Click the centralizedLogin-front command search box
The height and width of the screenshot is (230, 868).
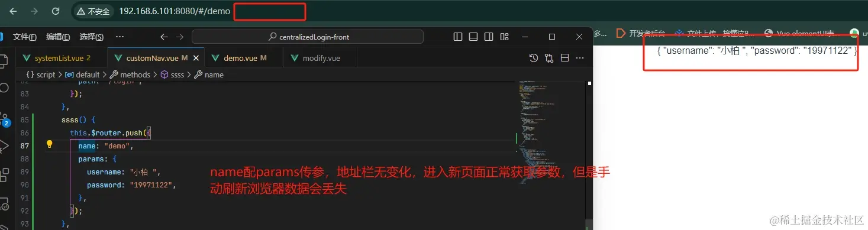pyautogui.click(x=308, y=37)
